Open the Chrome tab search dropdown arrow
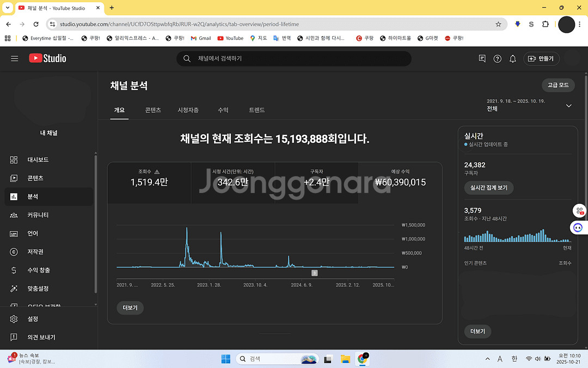This screenshot has width=588, height=368. point(8,8)
